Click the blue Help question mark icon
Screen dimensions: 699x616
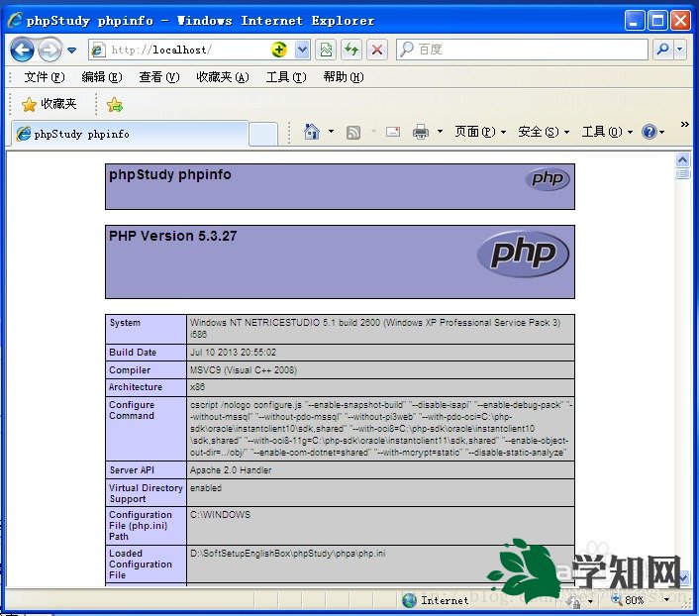point(649,132)
